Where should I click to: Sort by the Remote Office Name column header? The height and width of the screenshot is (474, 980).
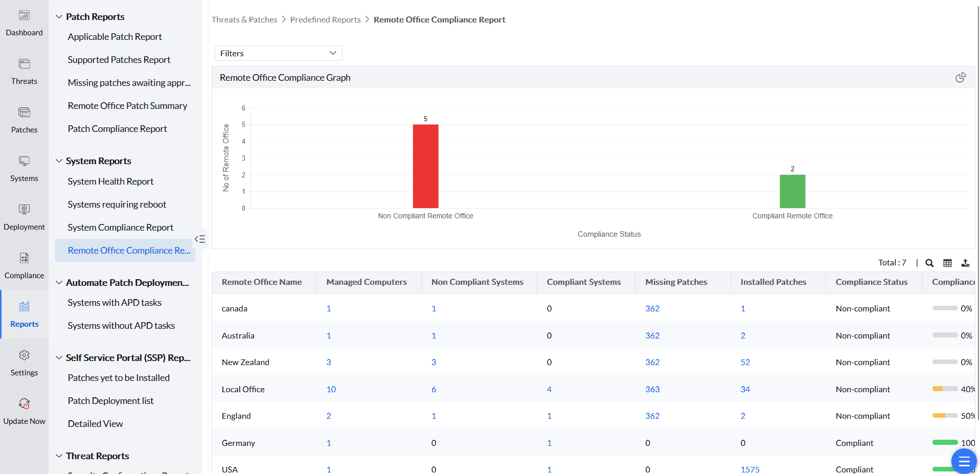coord(262,282)
